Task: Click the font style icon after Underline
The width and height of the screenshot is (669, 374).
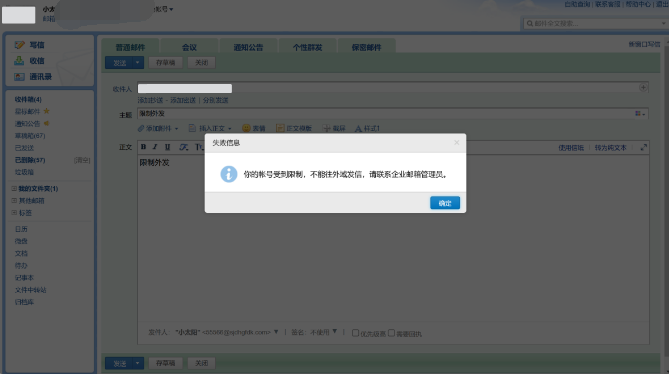Action: pos(183,147)
